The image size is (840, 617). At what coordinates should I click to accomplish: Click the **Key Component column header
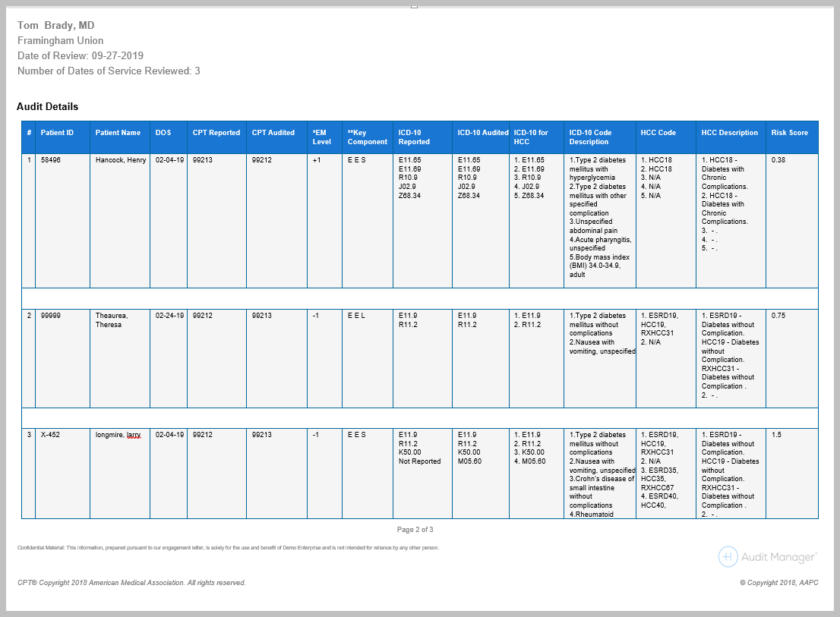coord(367,137)
